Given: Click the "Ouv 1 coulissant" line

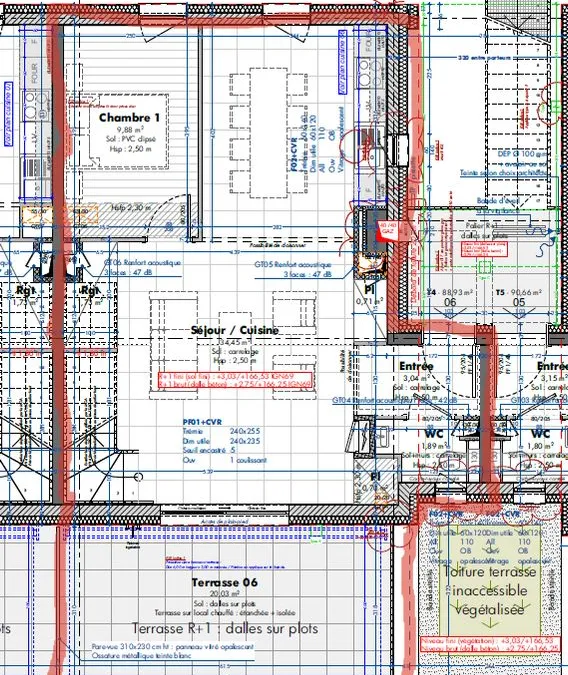Looking at the screenshot, I should [225, 460].
